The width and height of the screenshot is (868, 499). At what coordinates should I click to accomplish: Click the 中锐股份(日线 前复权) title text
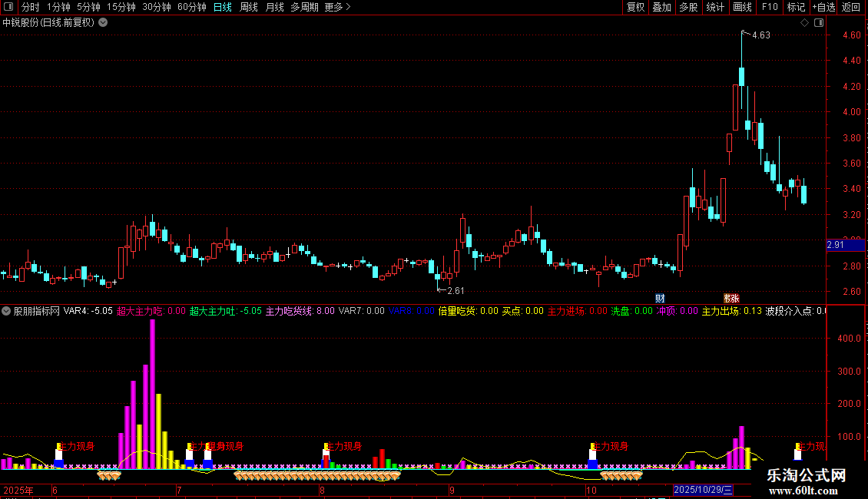click(x=48, y=23)
